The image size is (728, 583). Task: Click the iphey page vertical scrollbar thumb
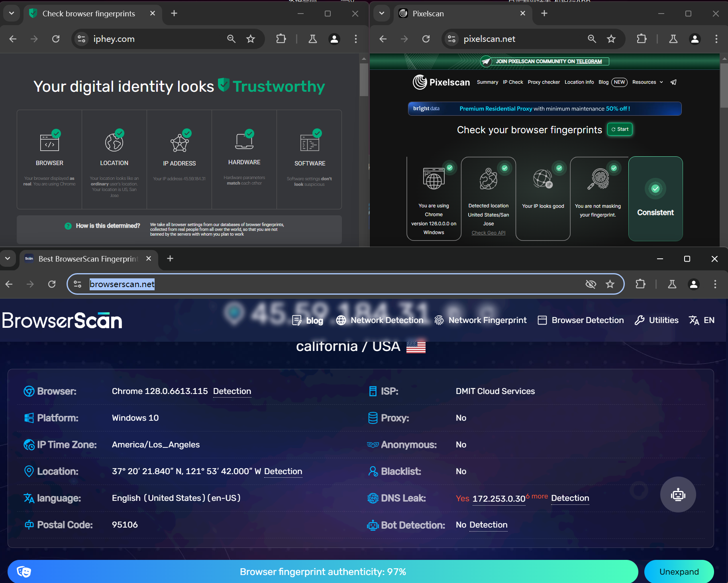(363, 80)
